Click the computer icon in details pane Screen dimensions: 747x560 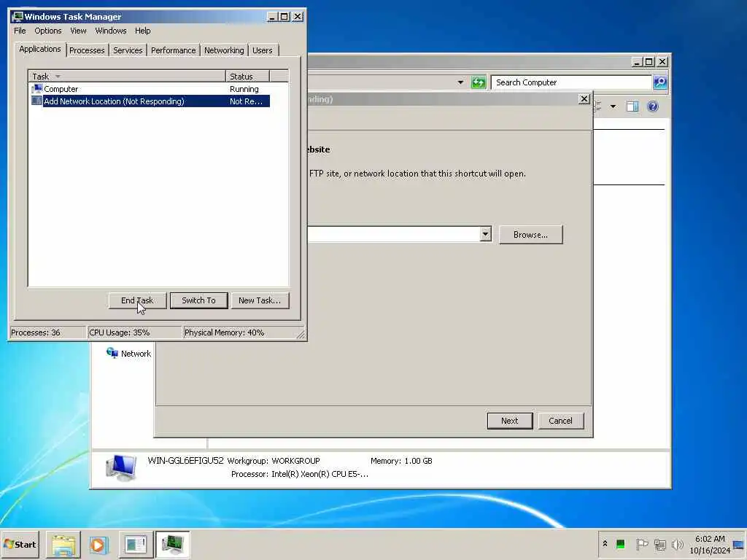pyautogui.click(x=122, y=467)
